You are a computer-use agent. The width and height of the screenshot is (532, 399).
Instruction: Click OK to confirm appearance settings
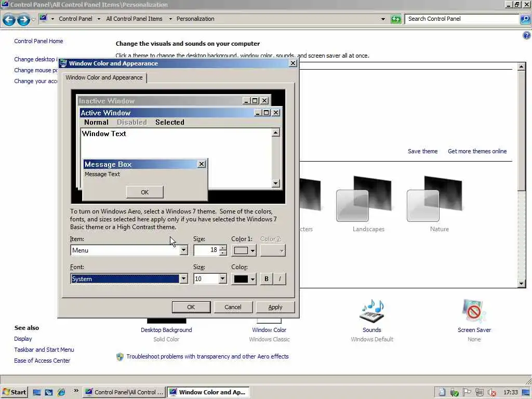[191, 307]
